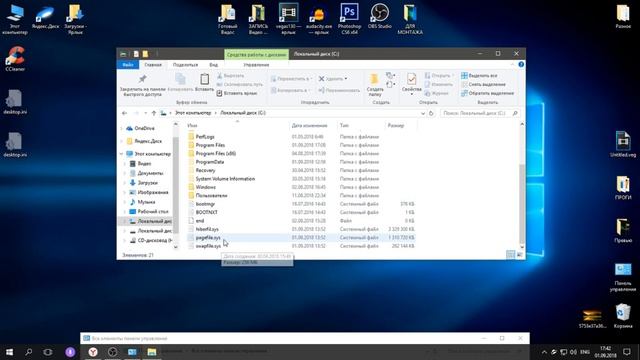Viewport: 640px width, 360px height.
Task: Open the Удалить dropdown arrow
Action: [346, 79]
